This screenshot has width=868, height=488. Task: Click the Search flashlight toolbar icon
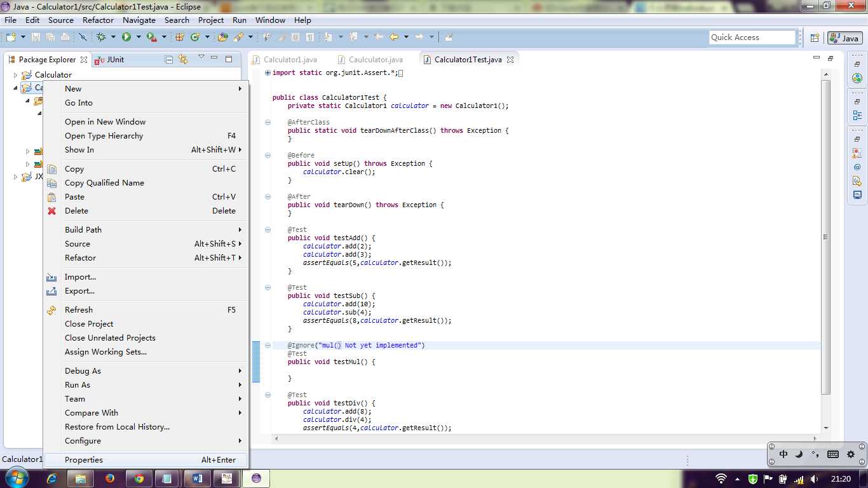pyautogui.click(x=238, y=37)
